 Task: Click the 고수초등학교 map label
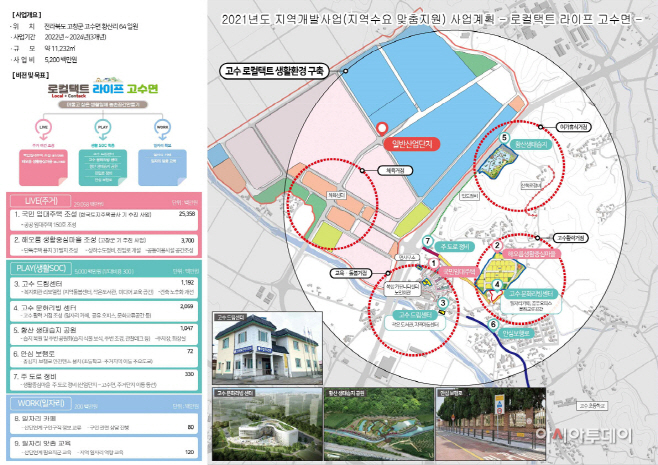[x=593, y=406]
